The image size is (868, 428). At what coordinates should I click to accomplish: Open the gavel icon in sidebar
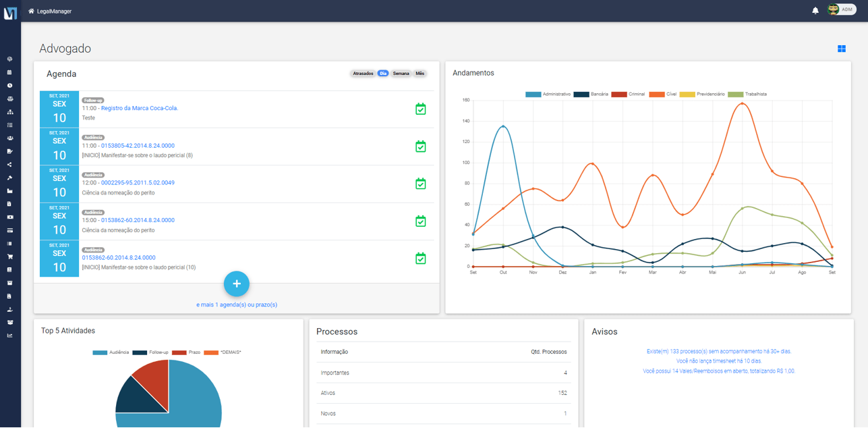[x=9, y=178]
